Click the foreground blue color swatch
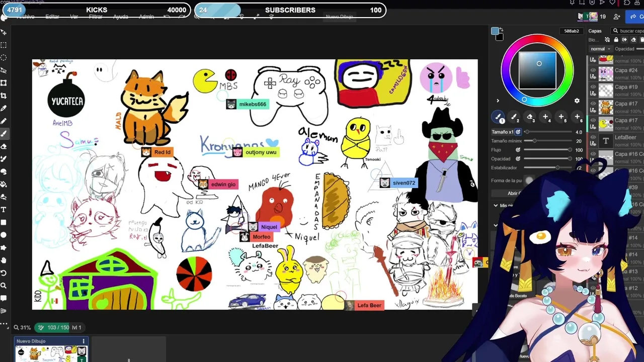 (x=495, y=31)
